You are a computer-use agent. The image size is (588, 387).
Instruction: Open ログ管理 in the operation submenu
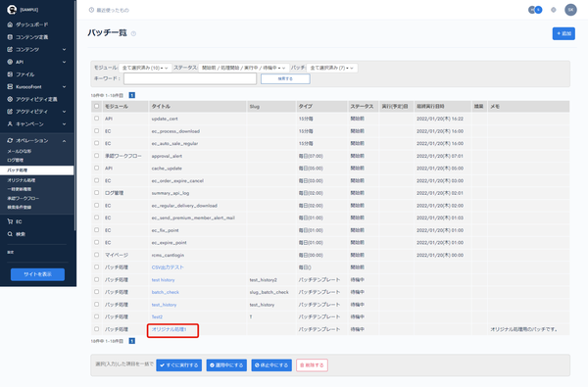point(16,160)
